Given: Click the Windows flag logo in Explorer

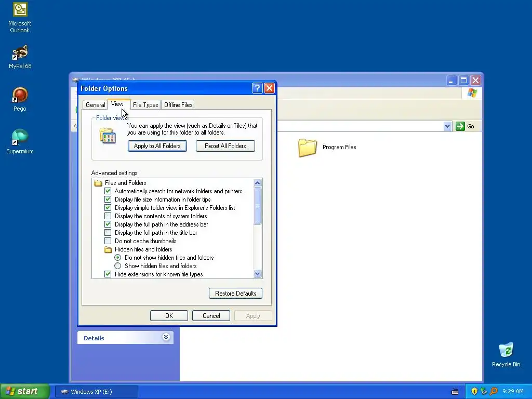Looking at the screenshot, I should click(472, 92).
